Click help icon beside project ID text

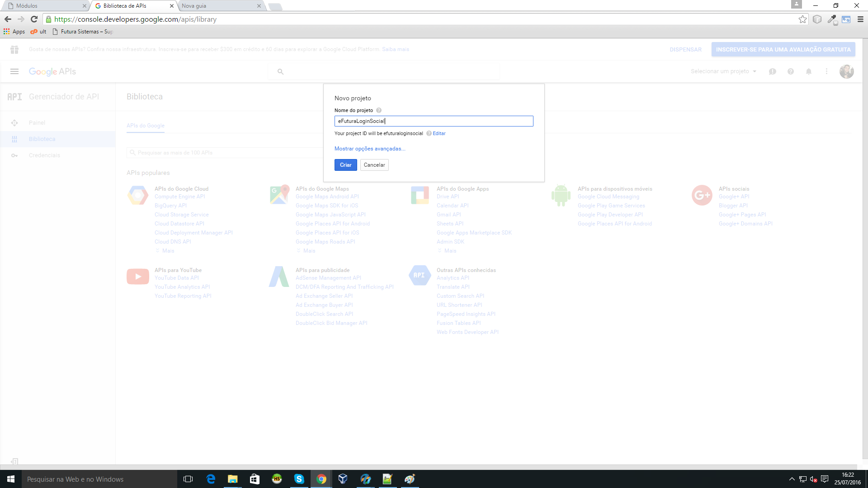(429, 133)
